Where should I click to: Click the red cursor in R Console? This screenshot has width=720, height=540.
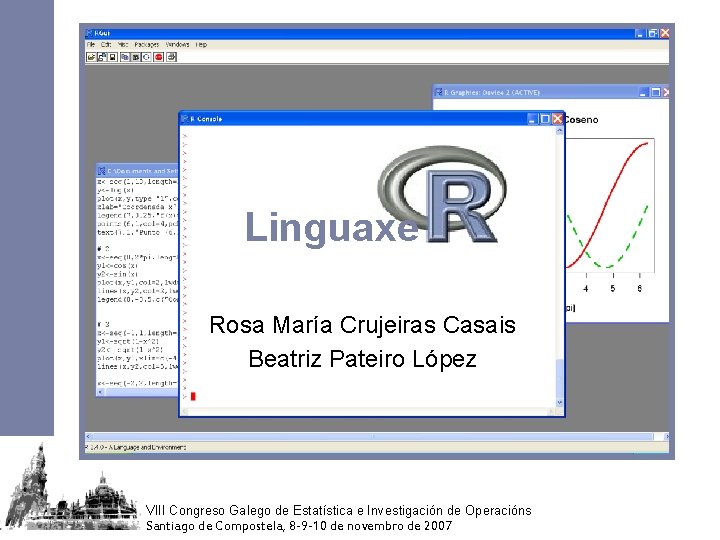(x=193, y=396)
